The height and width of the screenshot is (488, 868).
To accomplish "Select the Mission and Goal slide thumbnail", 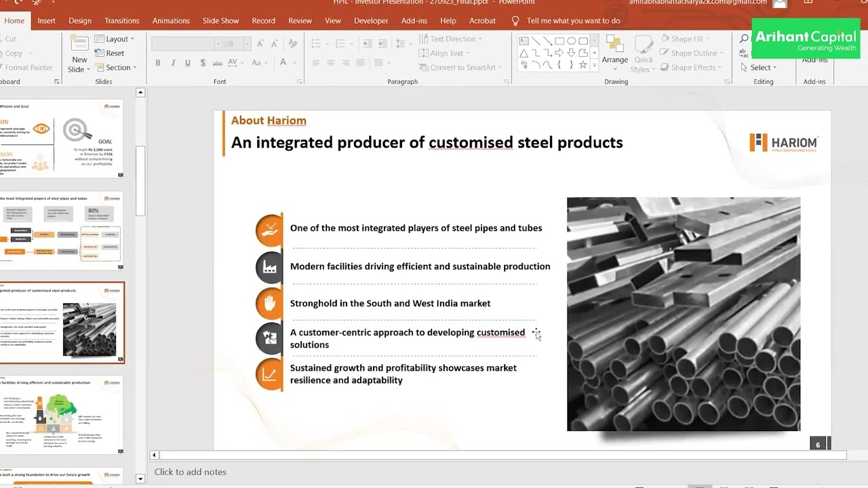I will [62, 139].
